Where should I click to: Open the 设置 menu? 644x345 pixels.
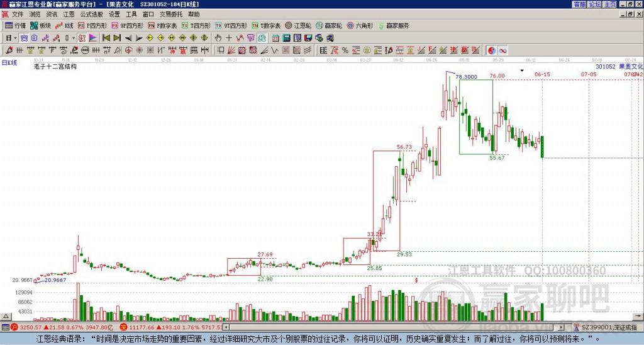[114, 14]
